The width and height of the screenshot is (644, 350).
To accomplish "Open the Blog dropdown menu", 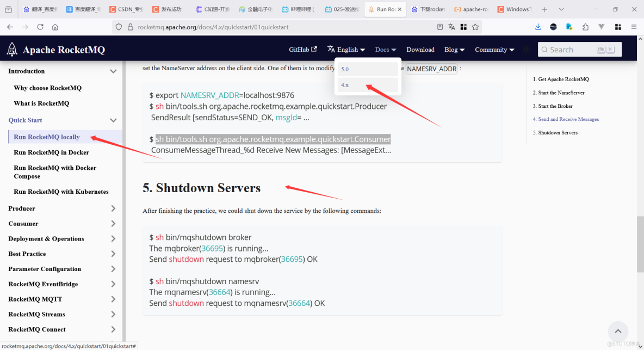I will click(454, 50).
